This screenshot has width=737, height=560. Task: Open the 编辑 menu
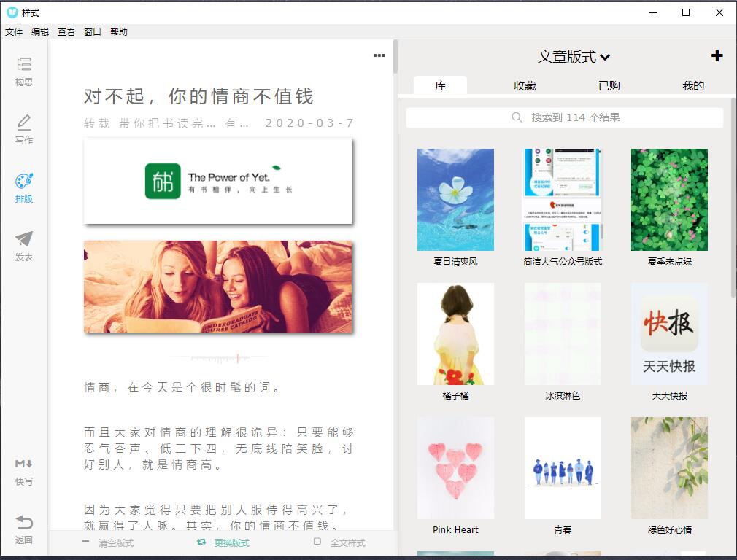(40, 32)
